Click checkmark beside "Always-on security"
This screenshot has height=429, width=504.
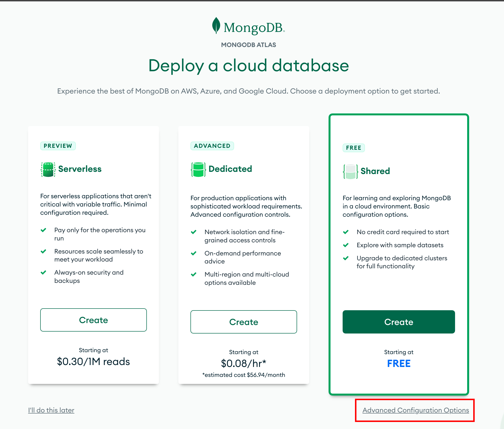(x=44, y=273)
